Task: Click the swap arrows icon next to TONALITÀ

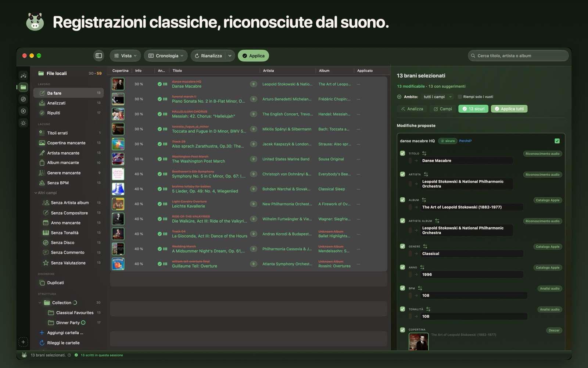Action: coord(428,309)
